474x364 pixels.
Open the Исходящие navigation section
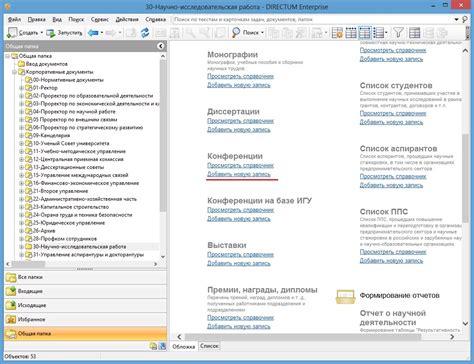(x=85, y=305)
